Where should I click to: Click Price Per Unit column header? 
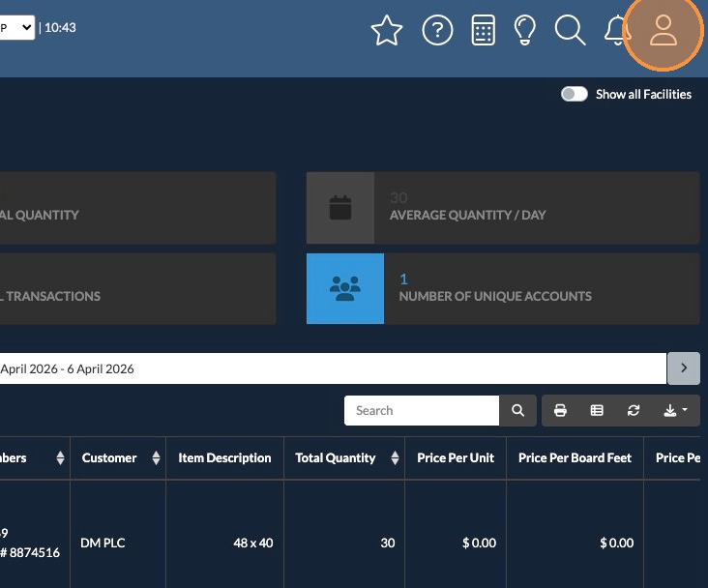tap(456, 458)
